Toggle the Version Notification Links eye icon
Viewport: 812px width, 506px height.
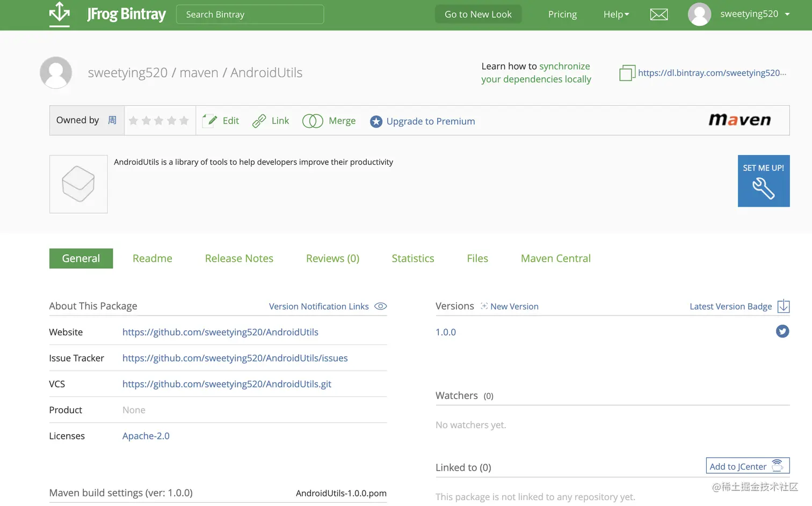[x=381, y=306]
